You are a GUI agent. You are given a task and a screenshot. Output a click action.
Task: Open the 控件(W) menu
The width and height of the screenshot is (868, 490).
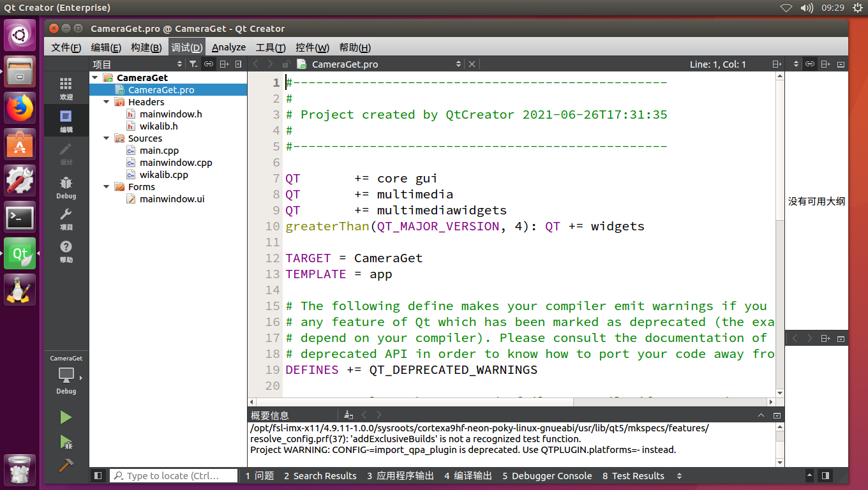pos(312,47)
